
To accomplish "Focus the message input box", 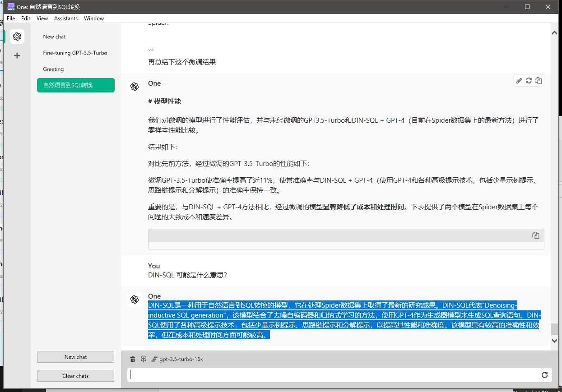I will [334, 375].
